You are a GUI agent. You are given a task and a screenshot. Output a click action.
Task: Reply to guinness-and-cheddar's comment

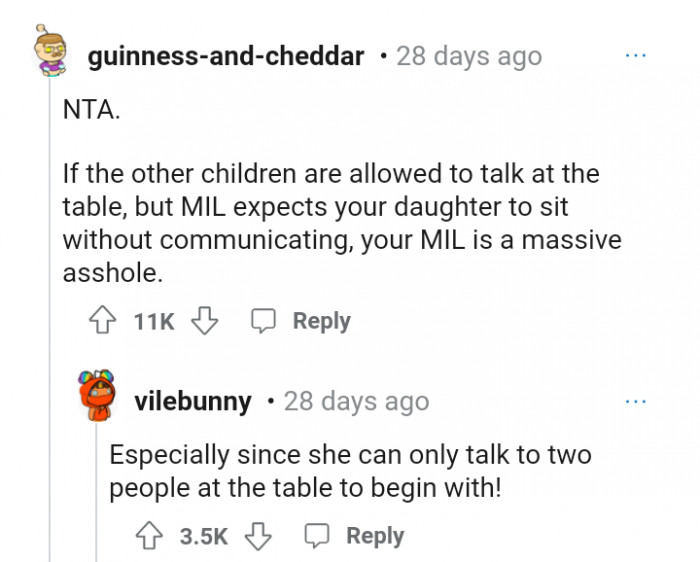coord(320,321)
